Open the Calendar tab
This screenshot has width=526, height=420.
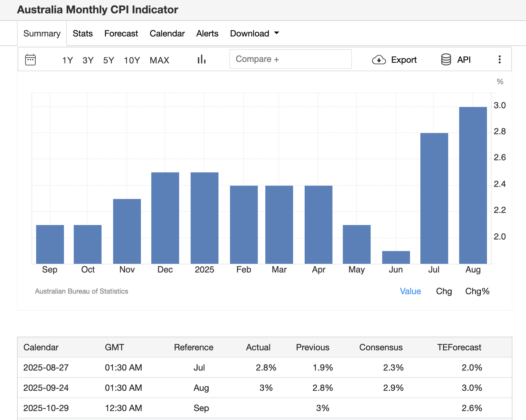click(x=167, y=33)
